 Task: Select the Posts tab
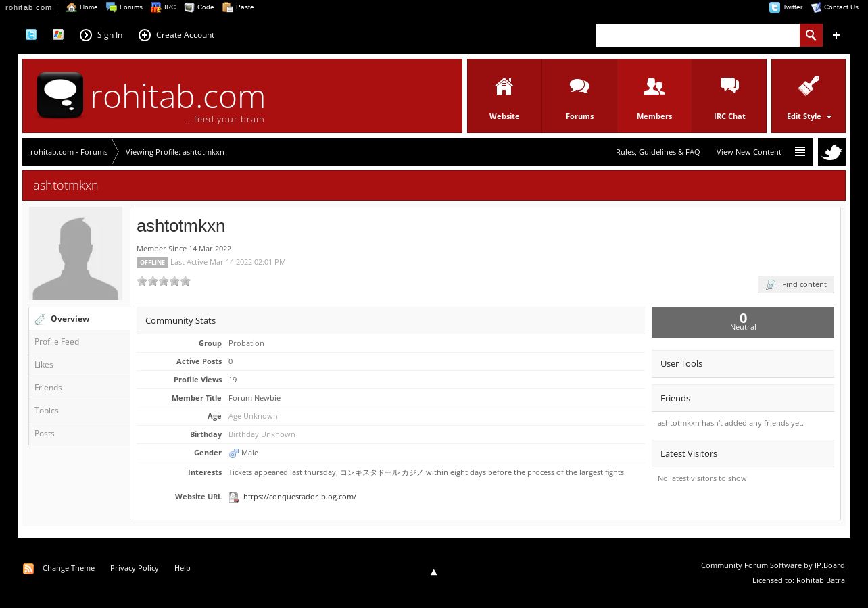pyautogui.click(x=79, y=434)
